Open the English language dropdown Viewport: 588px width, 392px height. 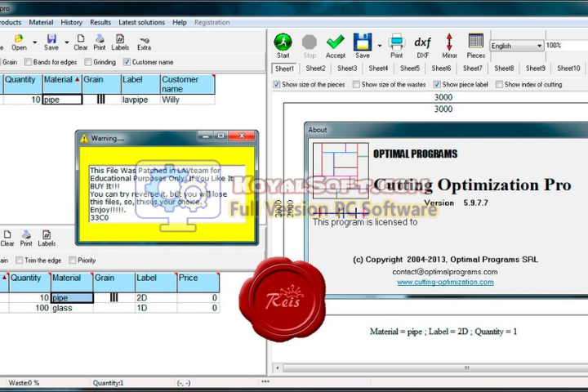517,46
